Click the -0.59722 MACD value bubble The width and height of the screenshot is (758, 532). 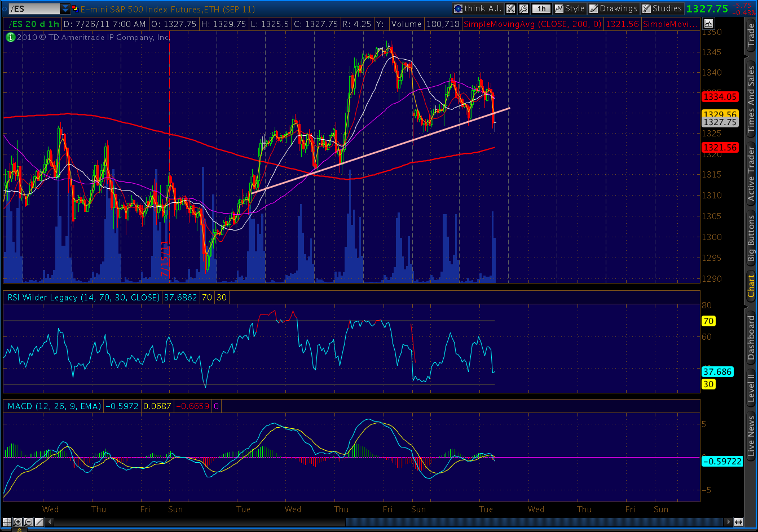click(x=722, y=461)
